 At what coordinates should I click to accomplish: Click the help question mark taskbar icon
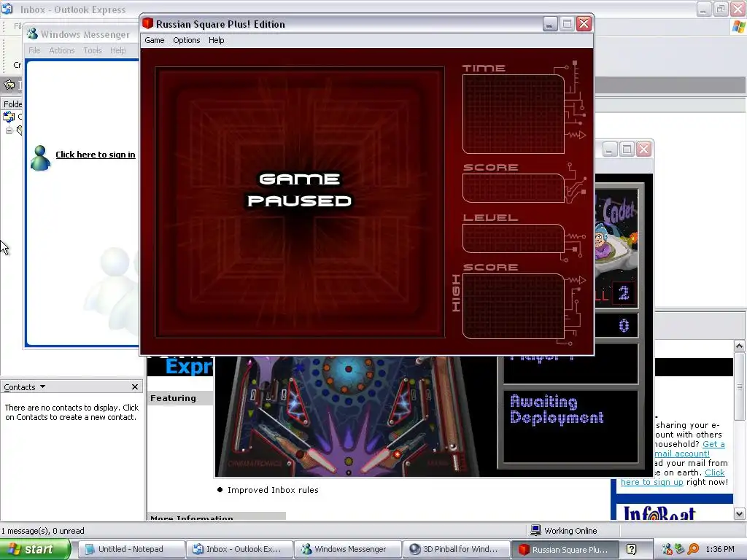click(x=631, y=550)
